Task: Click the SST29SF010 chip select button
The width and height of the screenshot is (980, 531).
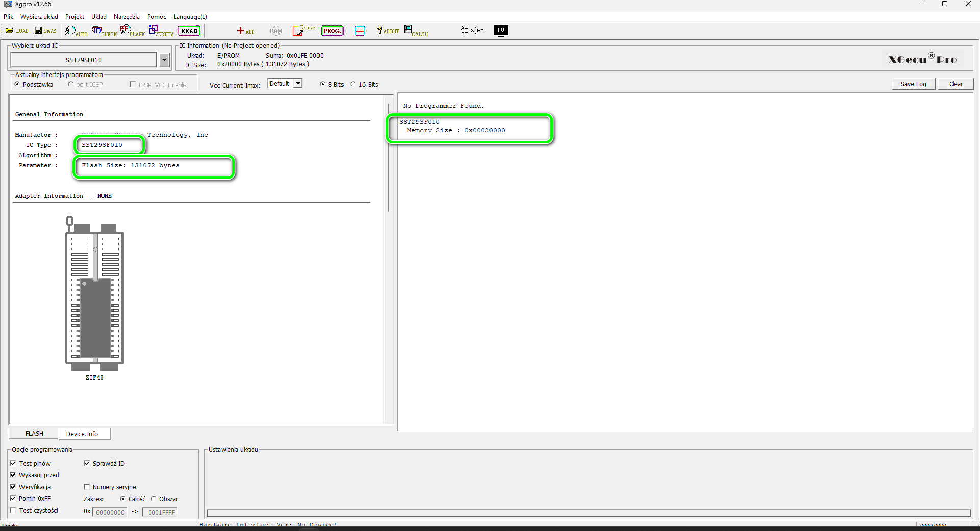Action: click(84, 60)
